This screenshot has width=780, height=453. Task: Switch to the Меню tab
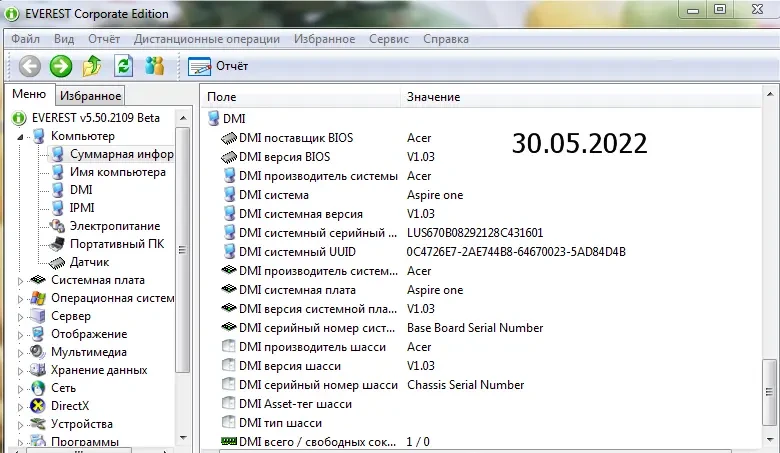(x=29, y=94)
